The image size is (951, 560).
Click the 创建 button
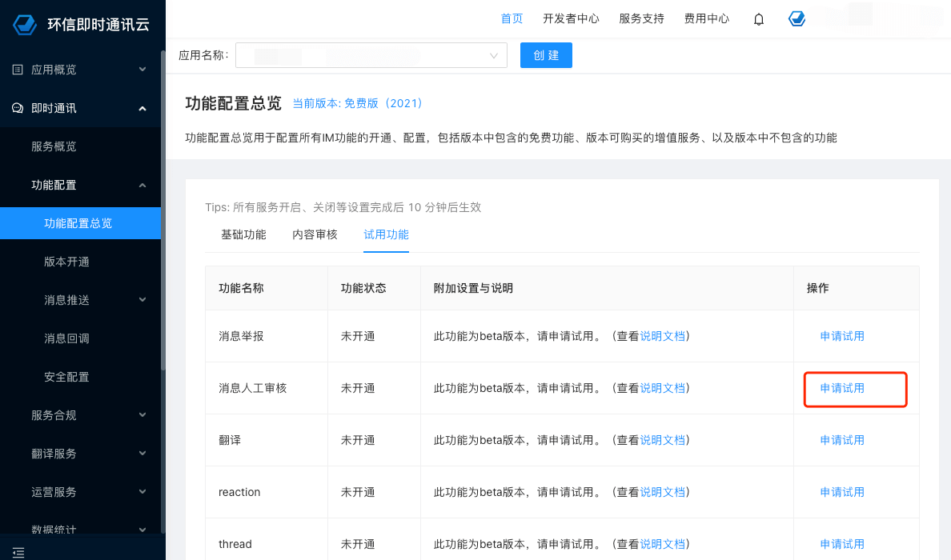point(546,55)
